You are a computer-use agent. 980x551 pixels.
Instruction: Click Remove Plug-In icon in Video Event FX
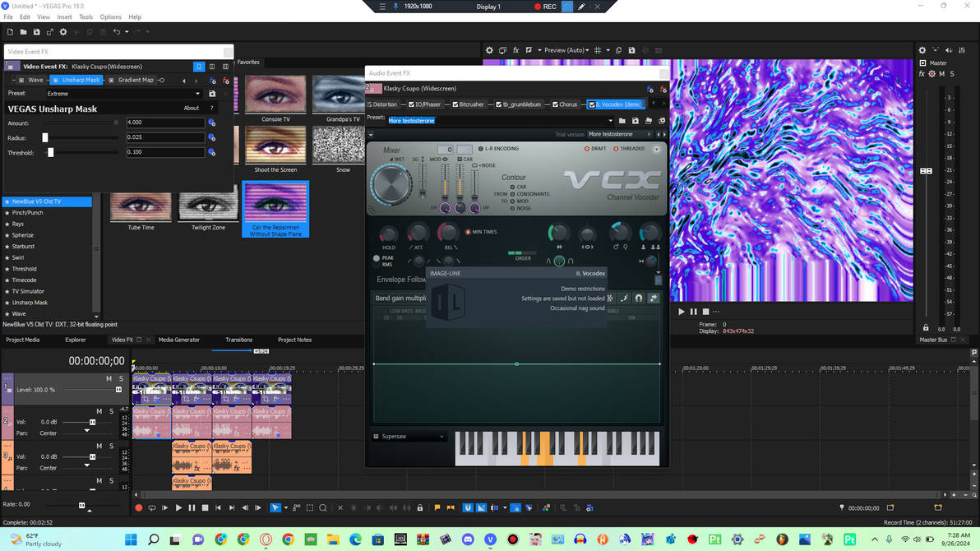(x=225, y=81)
